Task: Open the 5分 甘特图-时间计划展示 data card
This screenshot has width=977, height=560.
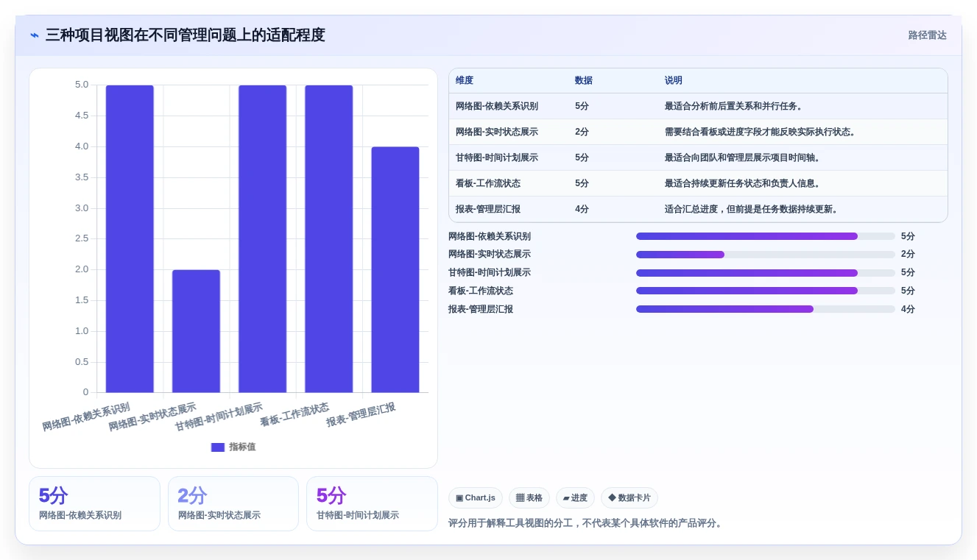Action: [372, 503]
